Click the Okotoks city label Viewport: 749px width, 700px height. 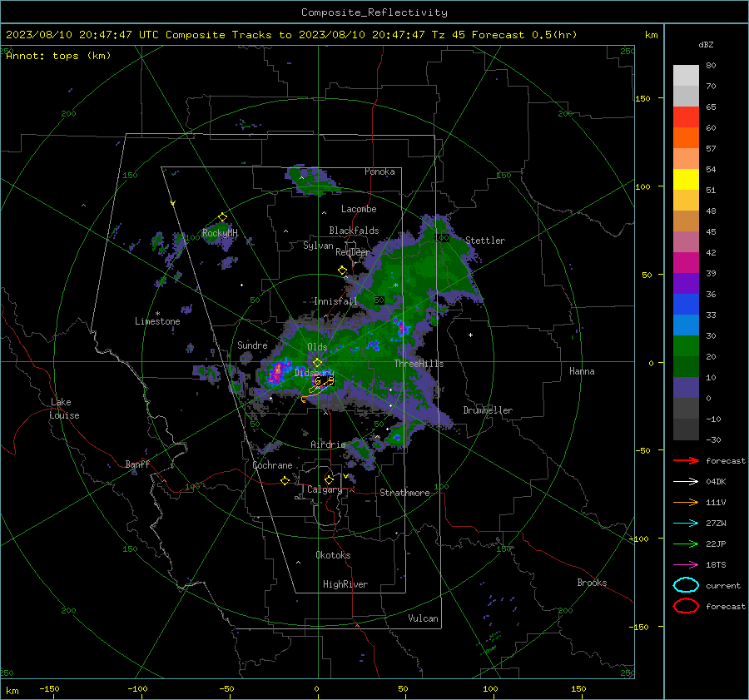[x=333, y=555]
